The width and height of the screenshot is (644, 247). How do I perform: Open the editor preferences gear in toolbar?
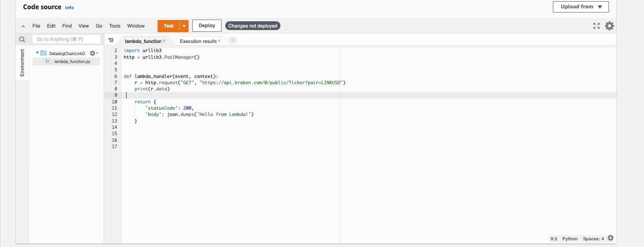609,26
